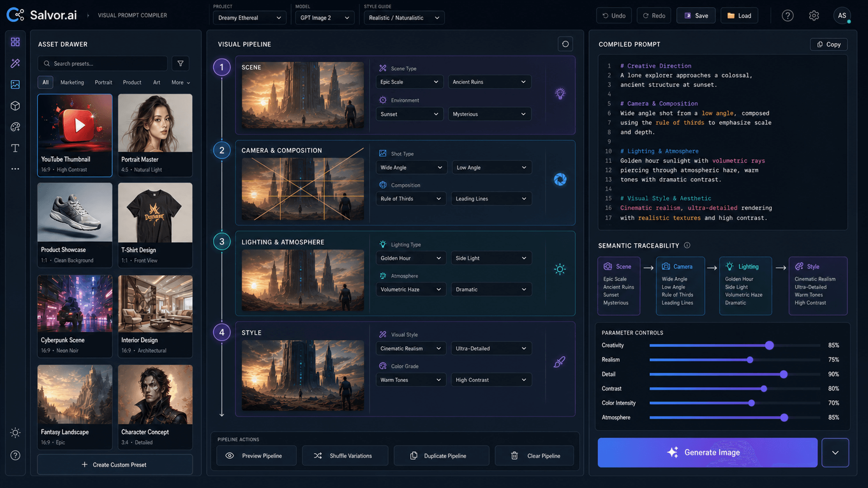
Task: Click the filter icon beside preset search
Action: point(181,64)
